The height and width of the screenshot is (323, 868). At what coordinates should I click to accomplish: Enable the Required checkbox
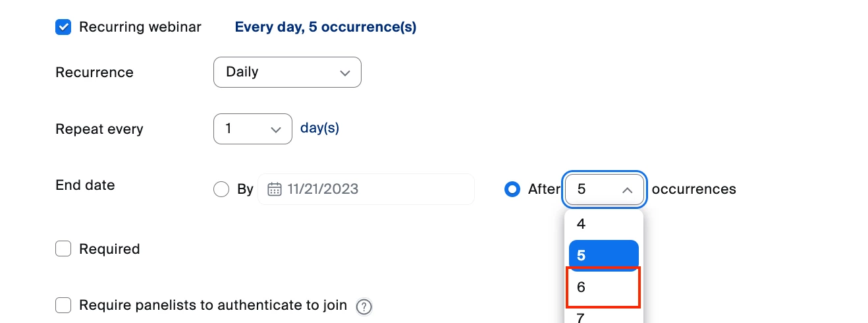[x=63, y=249]
